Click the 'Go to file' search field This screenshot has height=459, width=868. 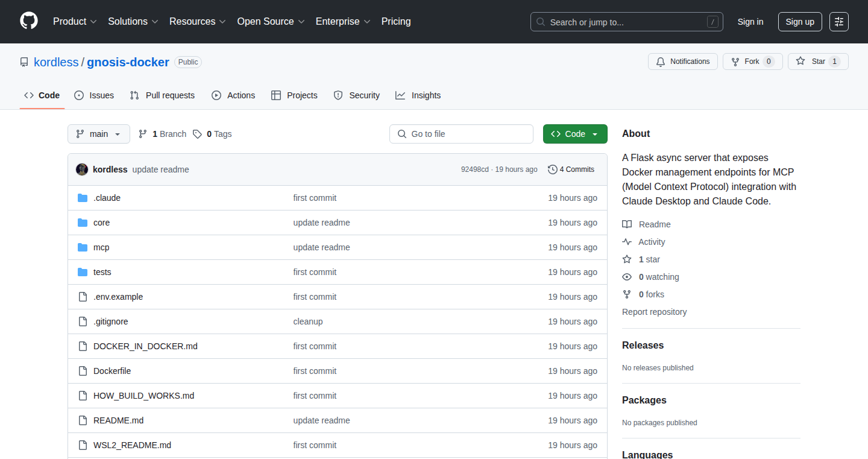[461, 134]
